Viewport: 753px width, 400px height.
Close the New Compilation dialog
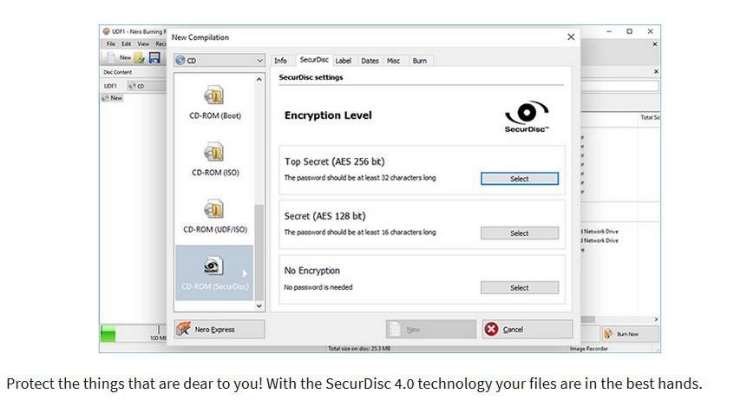(571, 37)
